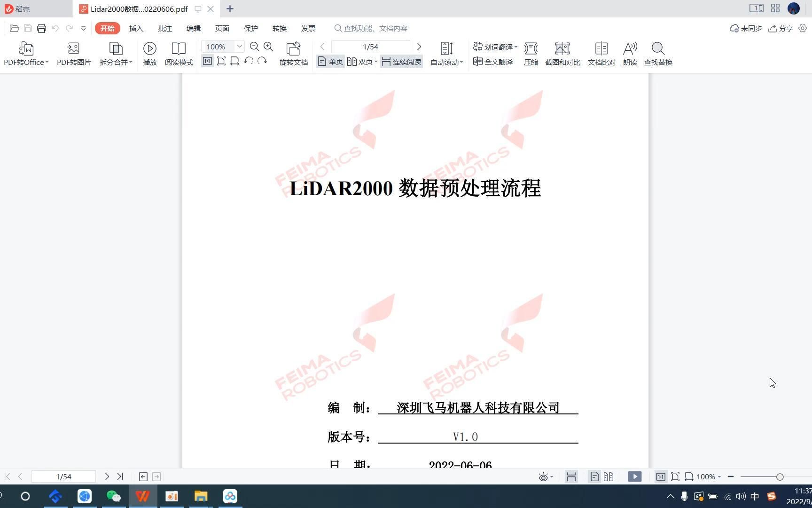812x508 pixels.
Task: Open WeChat from the taskbar
Action: (x=114, y=496)
